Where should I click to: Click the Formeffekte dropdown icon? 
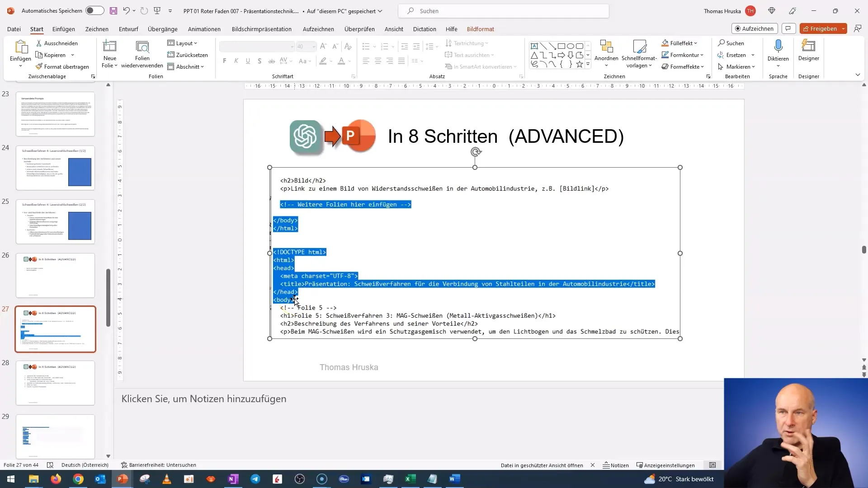(x=705, y=66)
